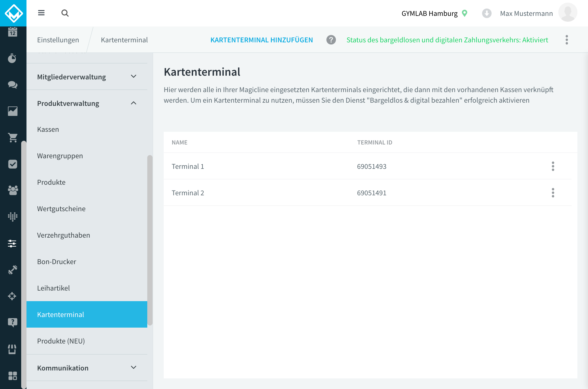
Task: Collapse the Produktverwaltung section
Action: (x=87, y=103)
